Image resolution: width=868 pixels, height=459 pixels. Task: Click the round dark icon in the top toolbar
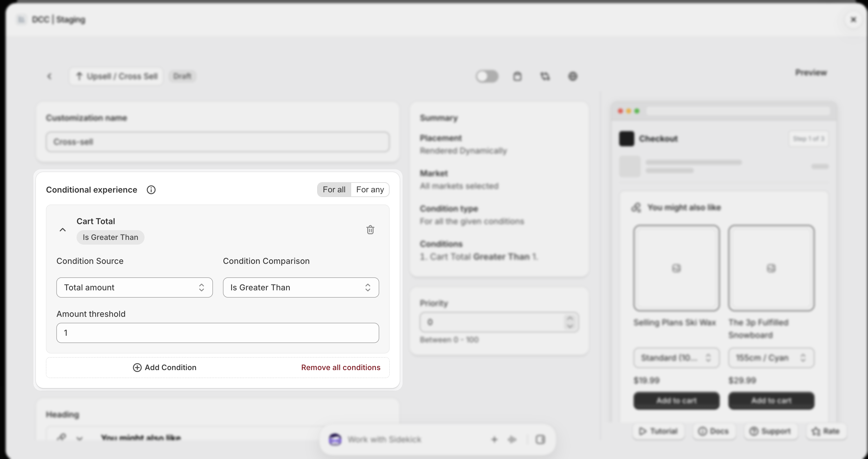[573, 77]
